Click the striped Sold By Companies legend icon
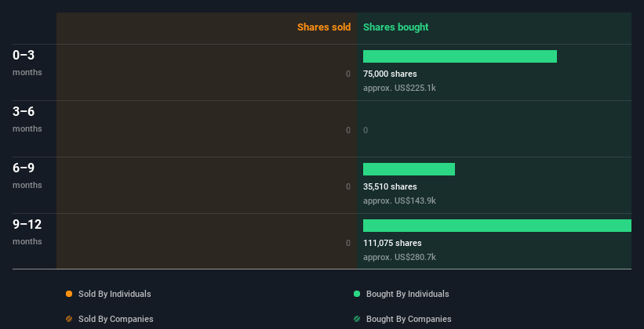 click(69, 319)
